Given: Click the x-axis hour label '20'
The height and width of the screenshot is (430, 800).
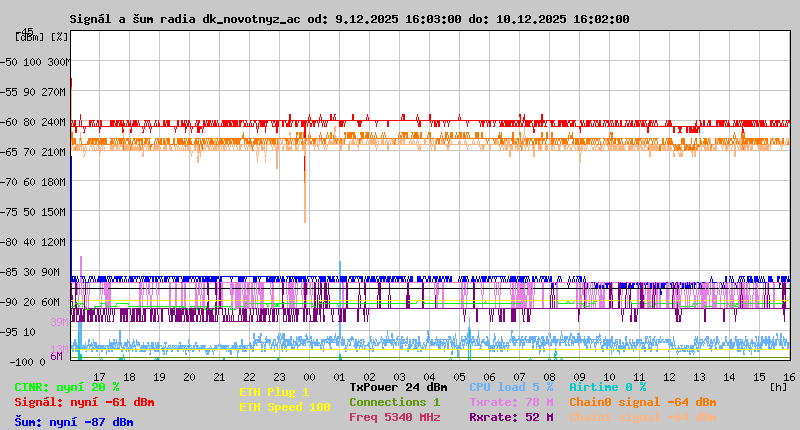Looking at the screenshot, I should (189, 377).
